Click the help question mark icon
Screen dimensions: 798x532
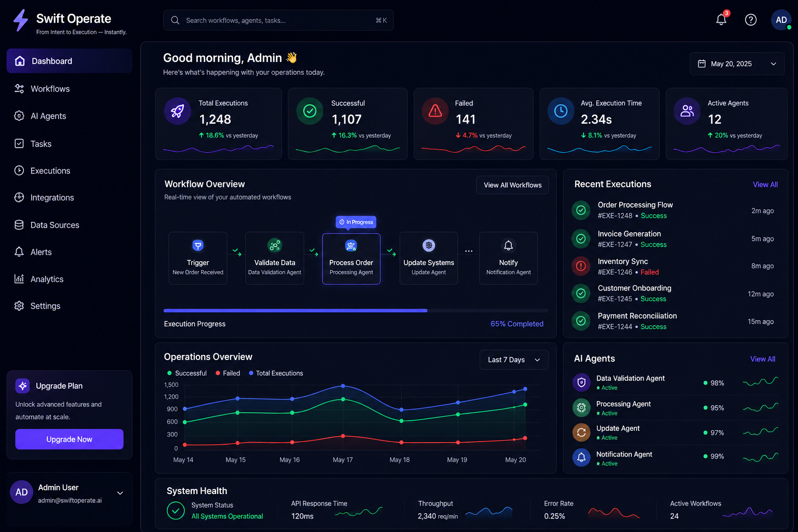pos(751,20)
